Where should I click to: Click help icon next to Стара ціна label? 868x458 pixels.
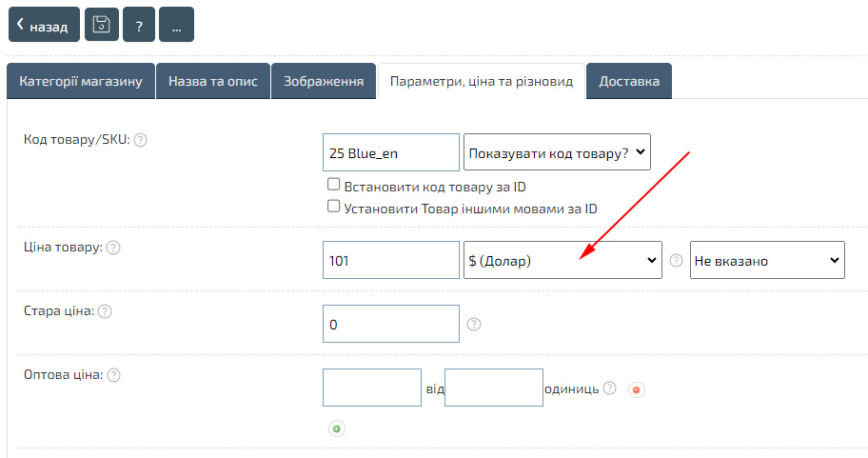[105, 311]
